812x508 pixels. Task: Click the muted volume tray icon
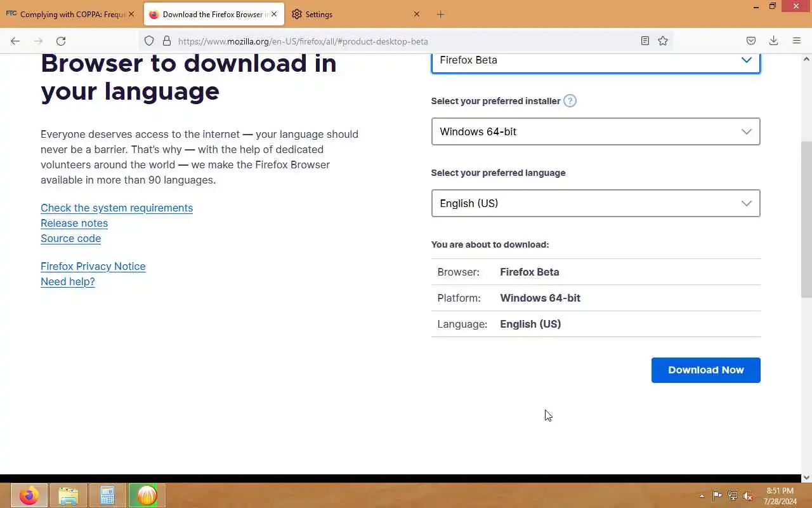[x=748, y=496]
